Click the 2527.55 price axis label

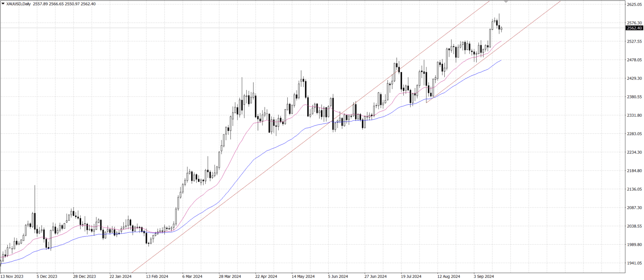[x=635, y=41]
